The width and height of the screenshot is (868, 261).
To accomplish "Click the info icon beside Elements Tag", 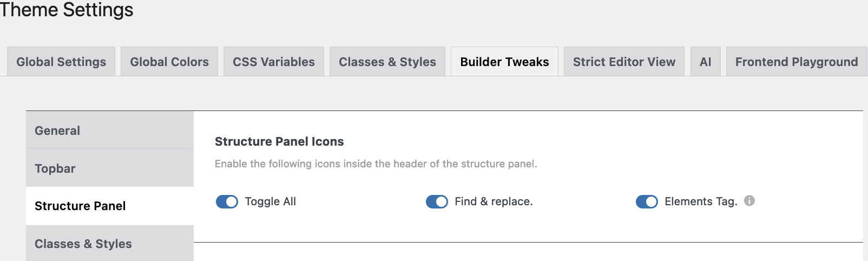I will point(749,201).
